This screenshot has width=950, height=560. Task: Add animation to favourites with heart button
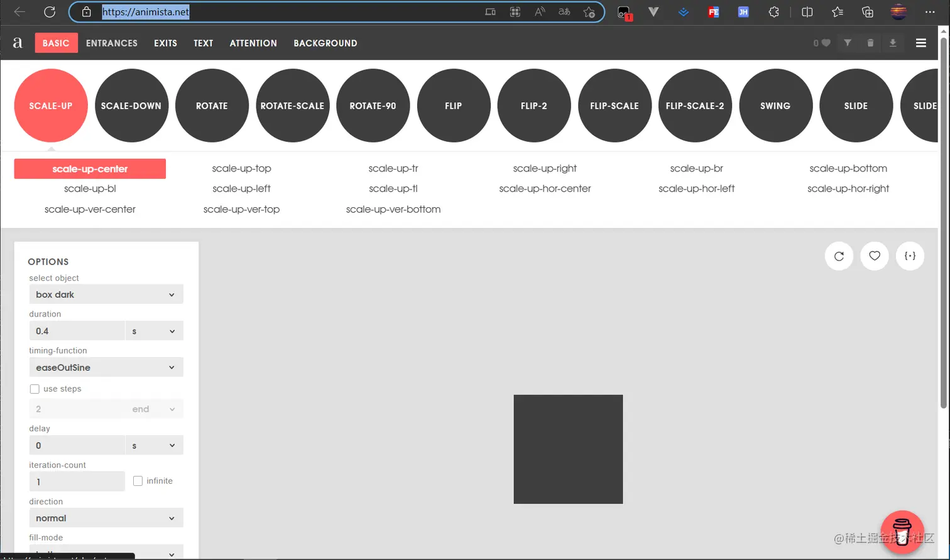875,256
